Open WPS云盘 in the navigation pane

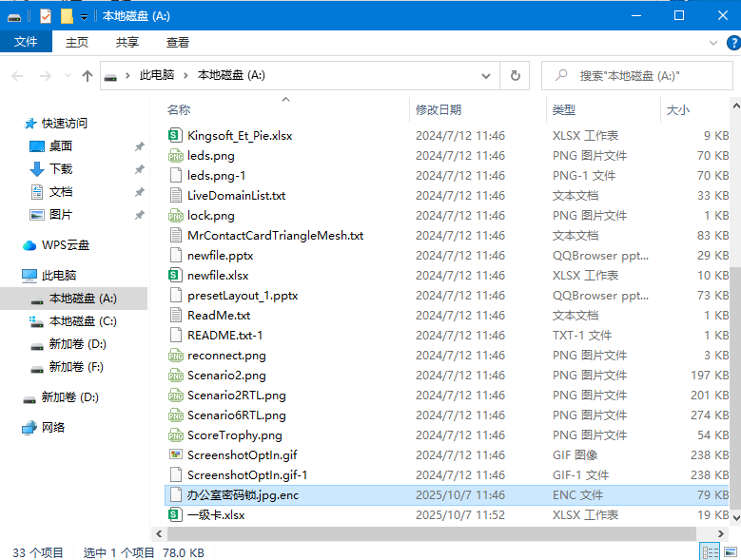(x=65, y=245)
